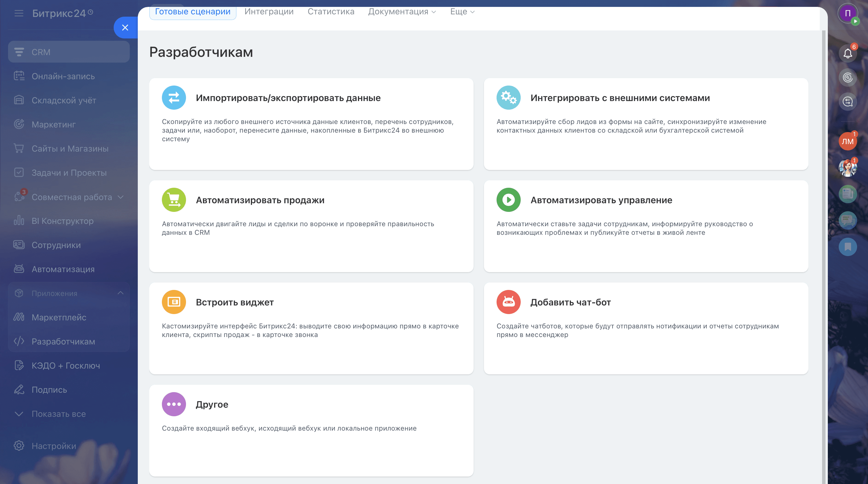Switch to the Статистика tab
This screenshot has height=484, width=868.
tap(331, 12)
